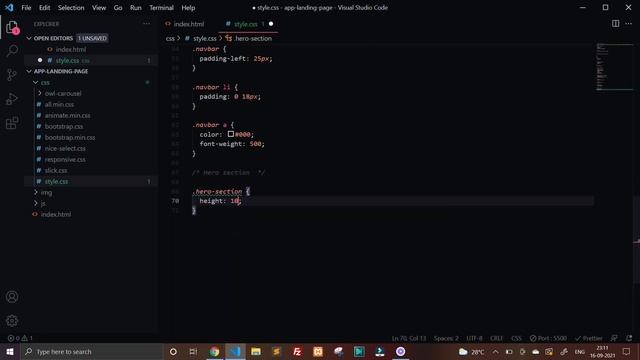640x360 pixels.
Task: Open the Windows Start menu
Action: (10, 351)
